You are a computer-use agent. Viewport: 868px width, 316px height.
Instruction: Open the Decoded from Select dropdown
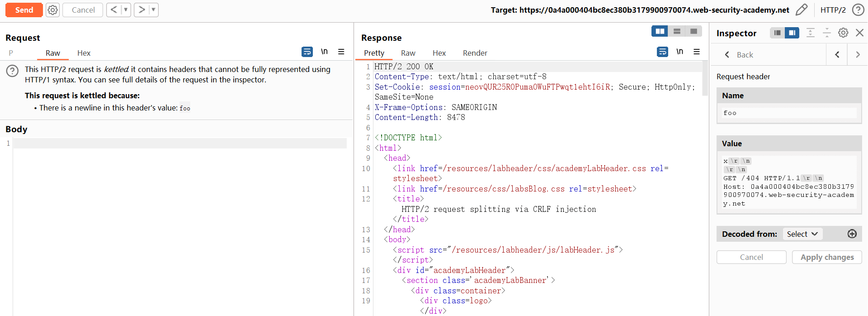click(802, 234)
